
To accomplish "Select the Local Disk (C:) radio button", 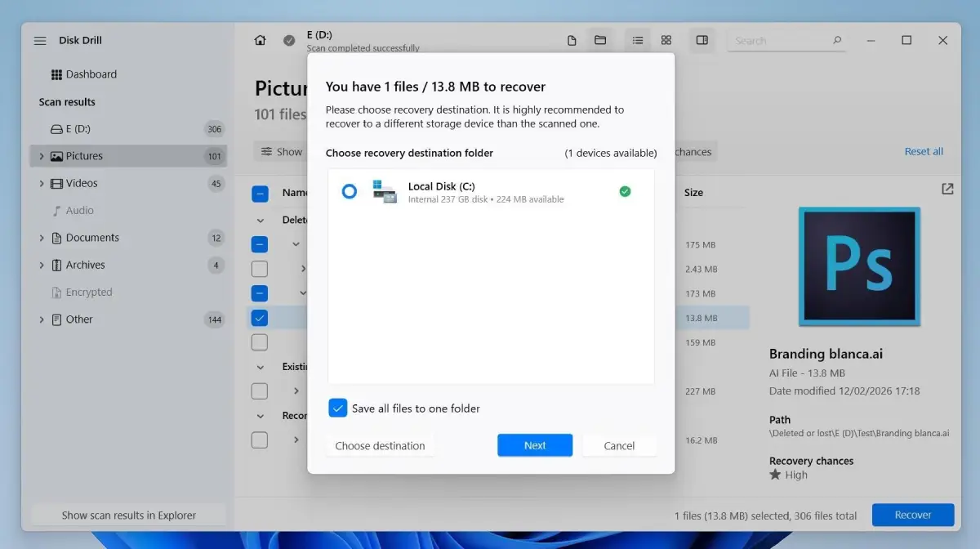I will pos(349,191).
